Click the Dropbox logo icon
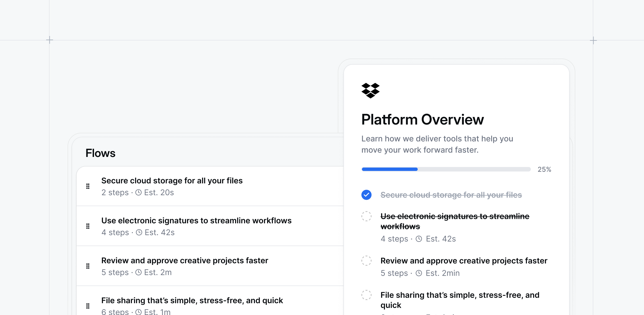644x315 pixels. coord(370,91)
